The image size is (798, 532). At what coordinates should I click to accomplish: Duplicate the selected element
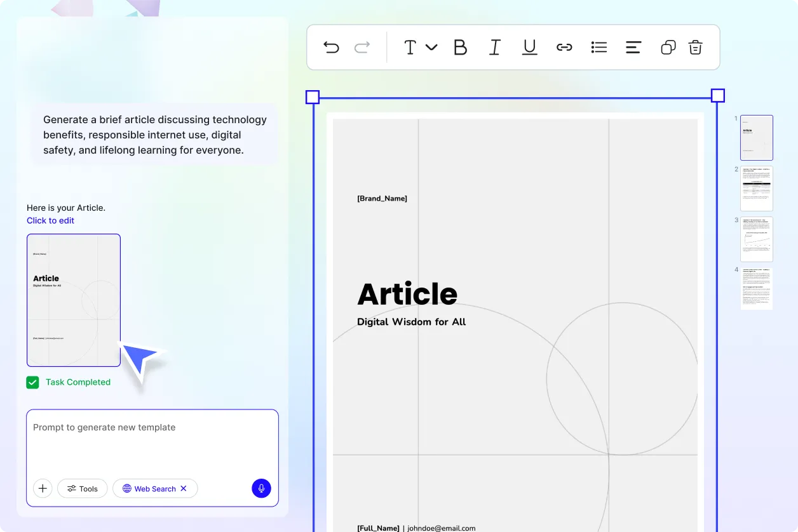(x=668, y=47)
